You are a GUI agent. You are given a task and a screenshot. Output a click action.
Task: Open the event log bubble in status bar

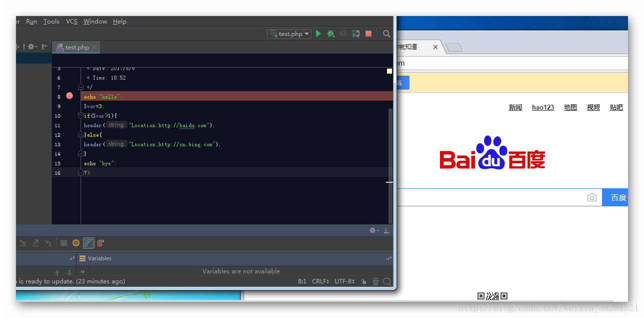387,282
